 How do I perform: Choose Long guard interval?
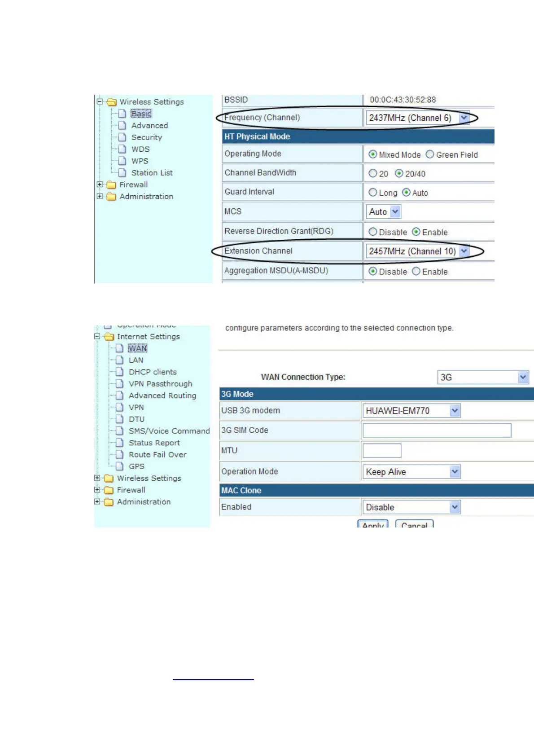click(x=372, y=193)
